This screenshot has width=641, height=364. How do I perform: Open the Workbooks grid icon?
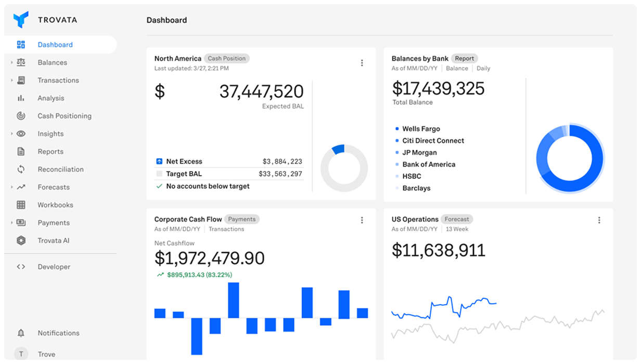[21, 205]
